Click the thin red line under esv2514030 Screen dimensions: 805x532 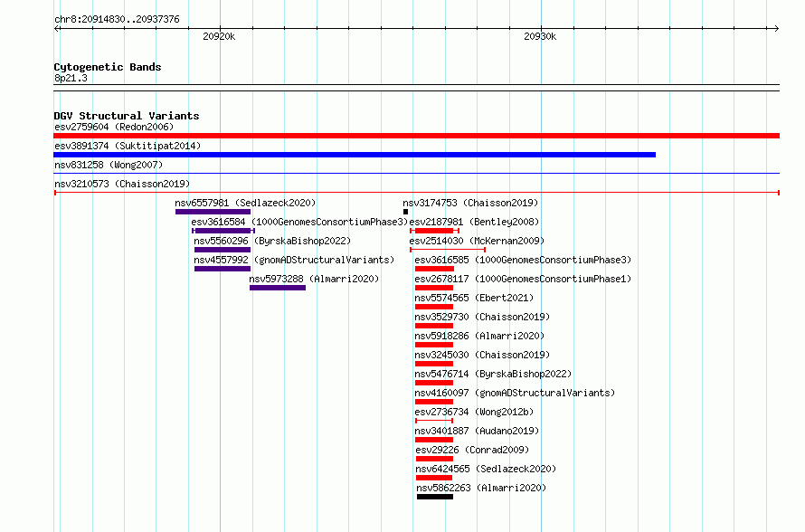448,250
